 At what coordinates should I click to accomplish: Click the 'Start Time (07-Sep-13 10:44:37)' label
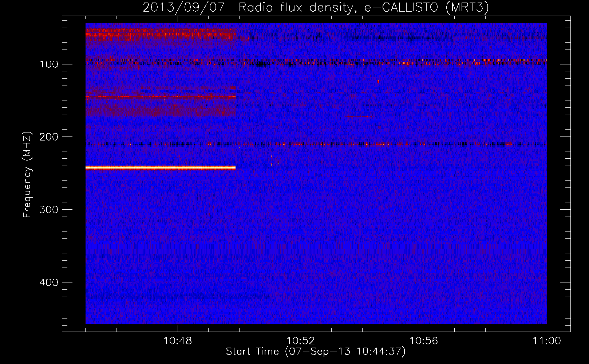316,352
